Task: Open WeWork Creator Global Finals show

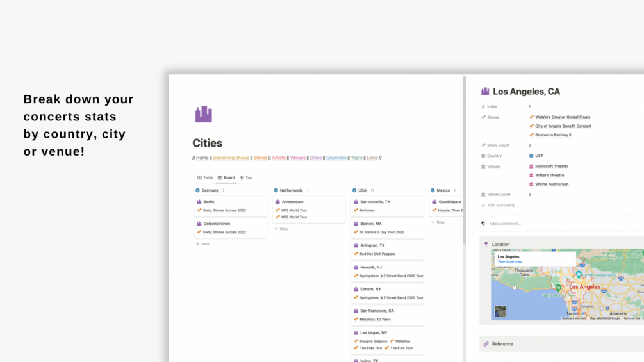Action: tap(560, 117)
